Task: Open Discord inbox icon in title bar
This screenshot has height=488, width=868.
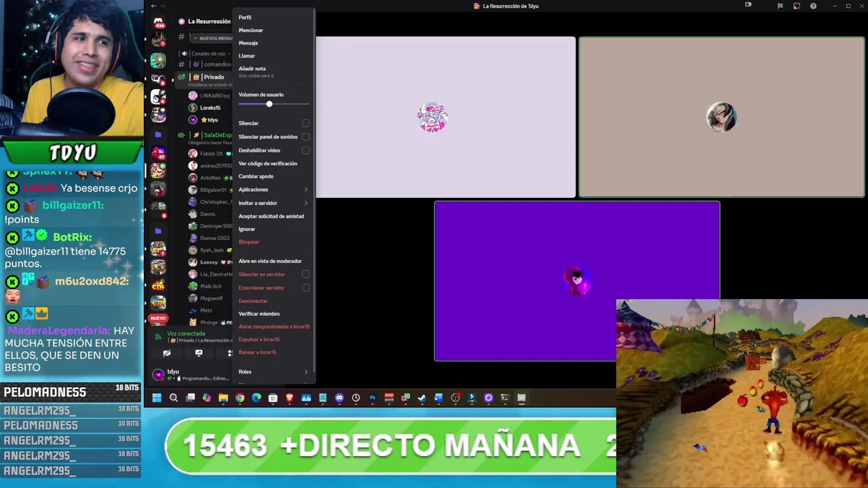Action: point(797,6)
